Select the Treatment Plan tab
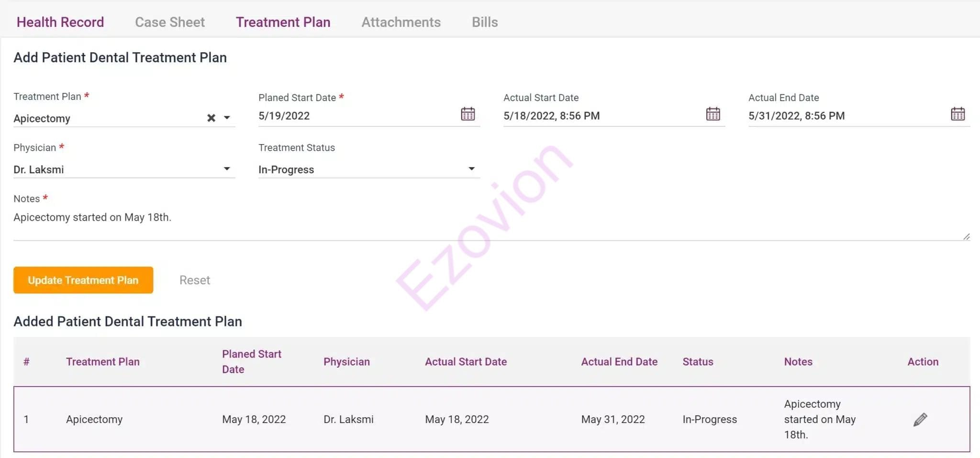980x458 pixels. point(283,22)
